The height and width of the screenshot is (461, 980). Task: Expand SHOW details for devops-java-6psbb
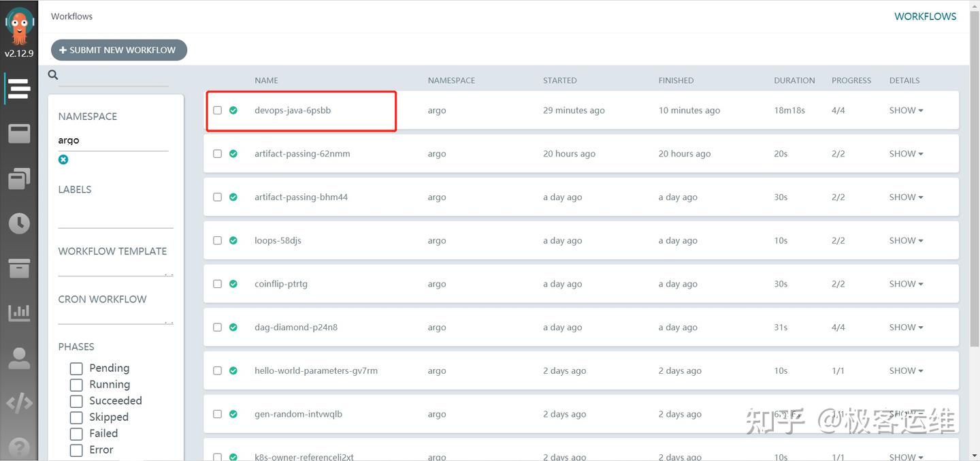point(905,110)
